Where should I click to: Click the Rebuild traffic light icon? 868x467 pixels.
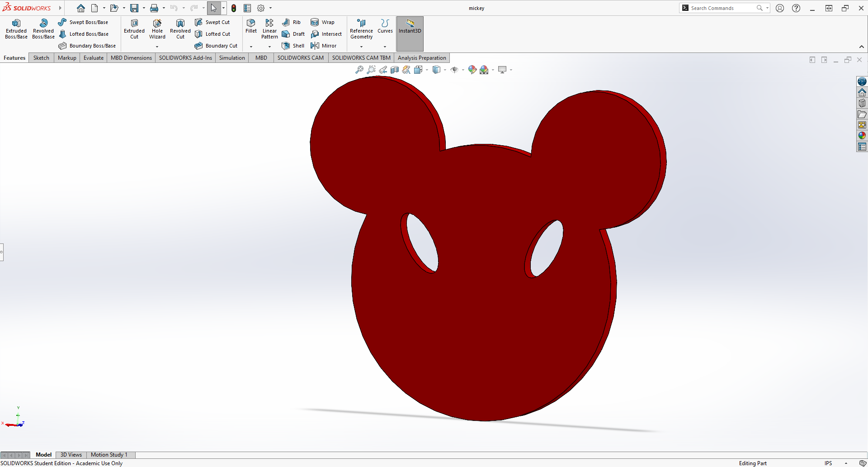coord(234,8)
